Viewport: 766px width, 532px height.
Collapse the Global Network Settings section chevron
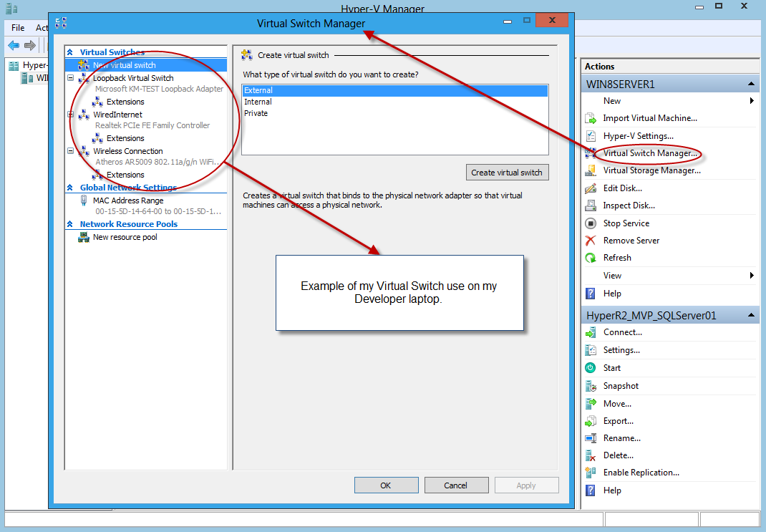(70, 188)
